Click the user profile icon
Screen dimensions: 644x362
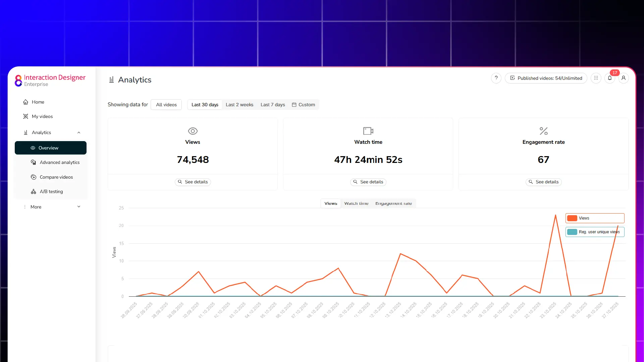[624, 78]
